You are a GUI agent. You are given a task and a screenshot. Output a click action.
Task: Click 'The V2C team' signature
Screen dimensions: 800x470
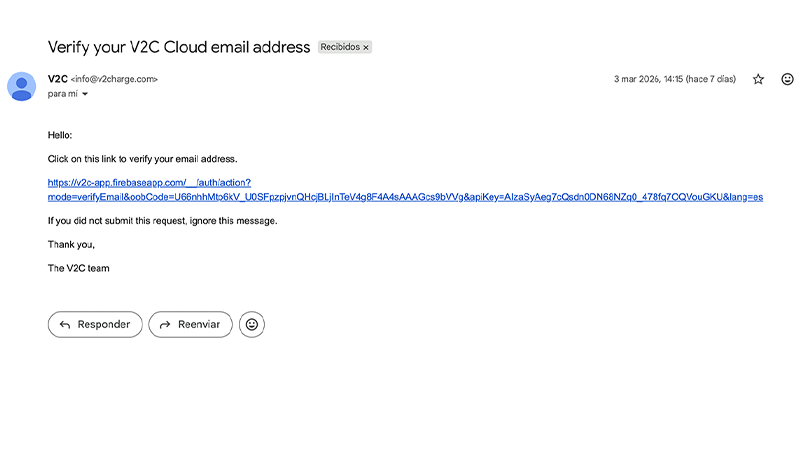(x=78, y=268)
